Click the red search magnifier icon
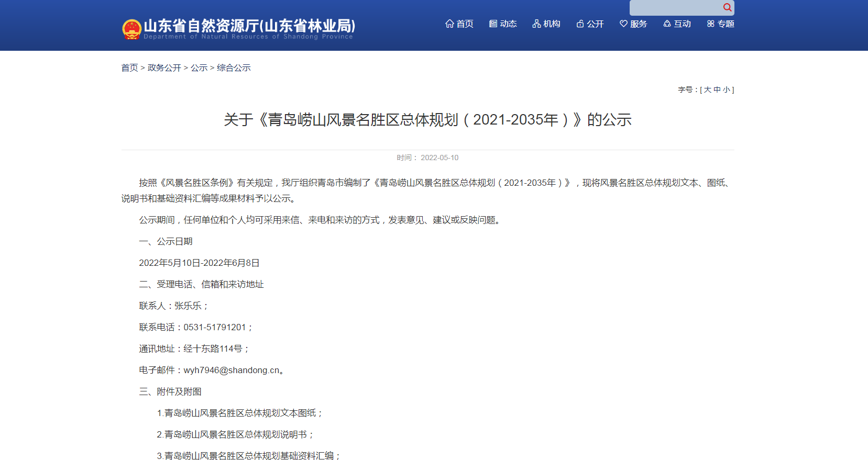 (727, 7)
